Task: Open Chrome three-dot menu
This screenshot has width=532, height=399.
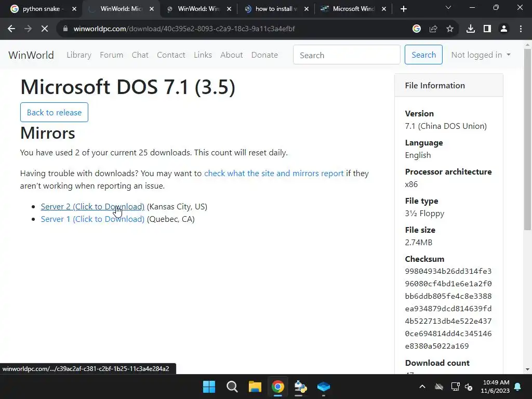Action: [521, 29]
